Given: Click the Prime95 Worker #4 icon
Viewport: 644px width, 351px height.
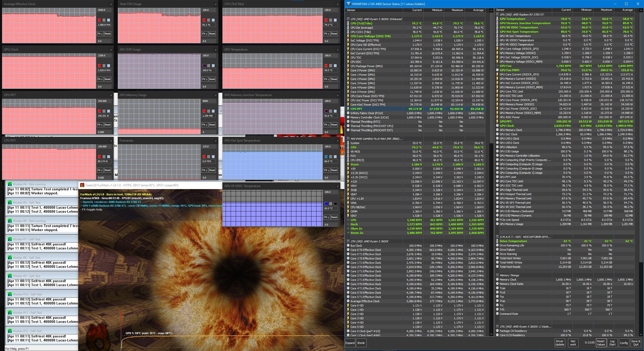Looking at the screenshot, I should [x=10, y=184].
